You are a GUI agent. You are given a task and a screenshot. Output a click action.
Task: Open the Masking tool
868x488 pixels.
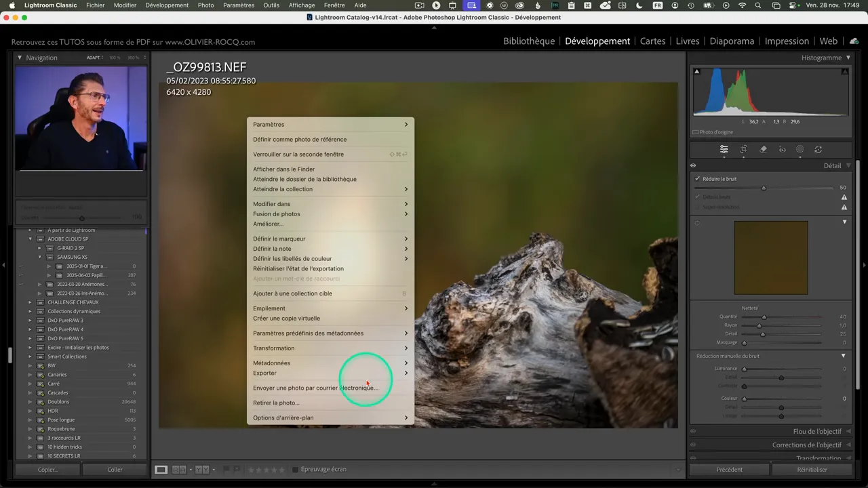(x=800, y=150)
